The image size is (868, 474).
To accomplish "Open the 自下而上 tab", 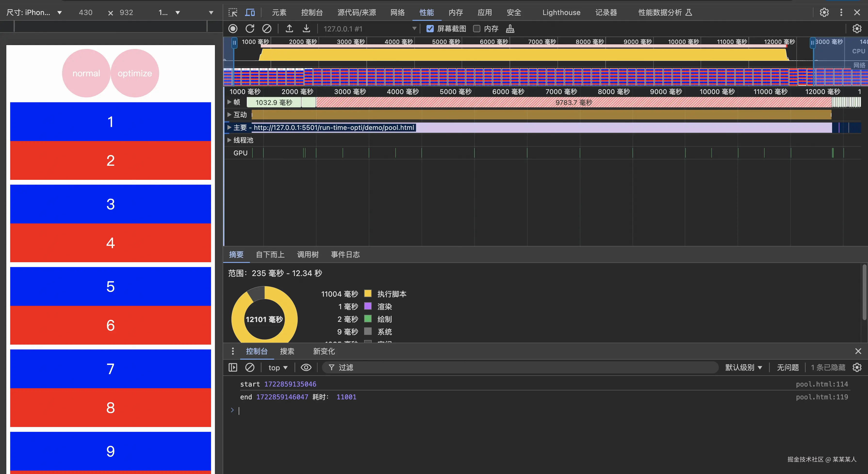I will pos(270,254).
